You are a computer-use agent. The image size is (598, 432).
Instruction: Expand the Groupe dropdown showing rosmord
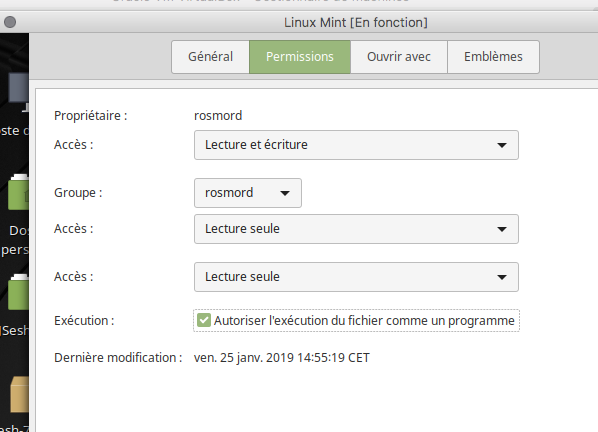point(248,193)
